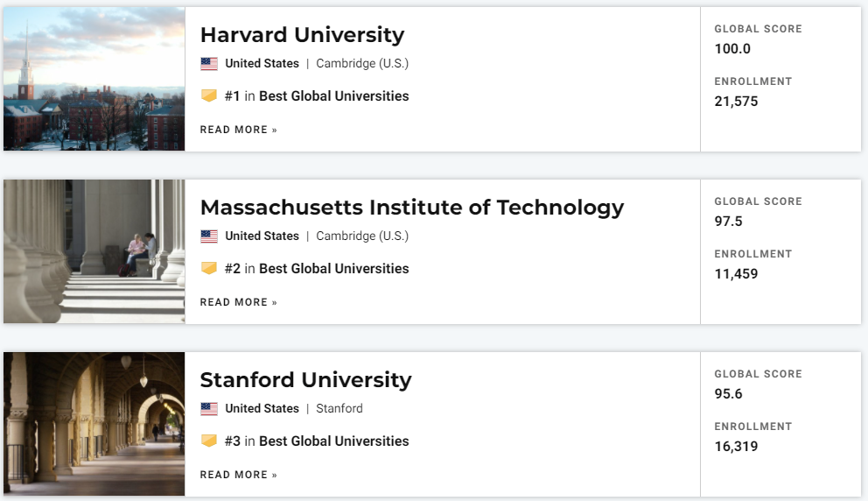Click MIT's #2 in Best Global Universities text
The image size is (868, 501).
click(316, 269)
